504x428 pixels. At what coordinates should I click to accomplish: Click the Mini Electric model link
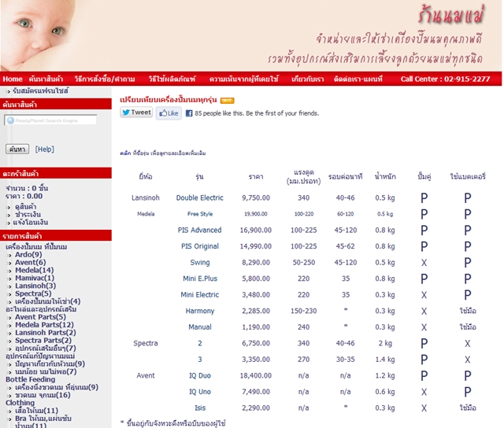tap(199, 295)
